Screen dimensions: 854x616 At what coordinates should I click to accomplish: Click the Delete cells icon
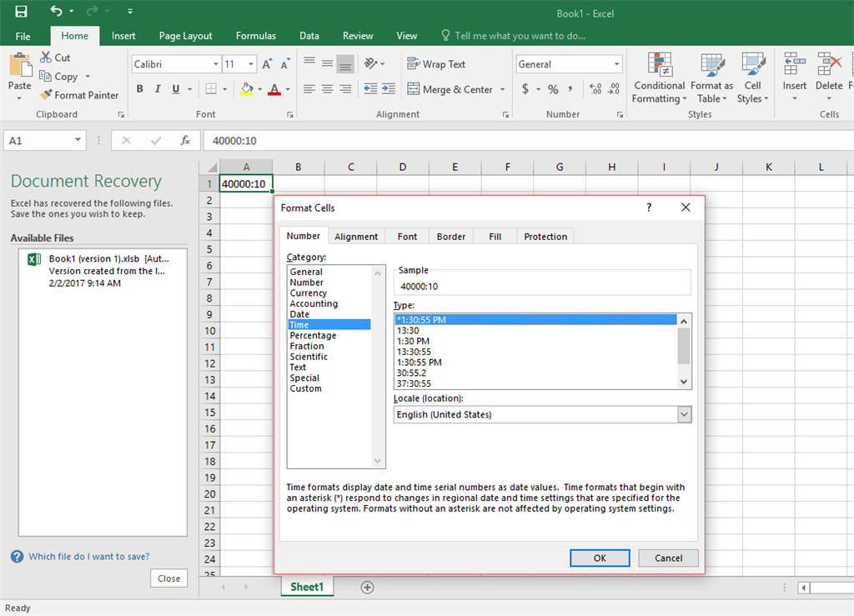(x=830, y=64)
